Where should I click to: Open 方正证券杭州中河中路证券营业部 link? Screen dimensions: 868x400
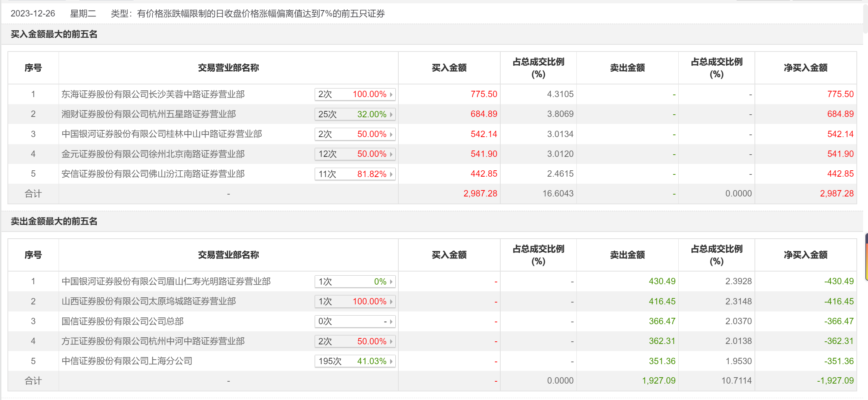pyautogui.click(x=153, y=341)
